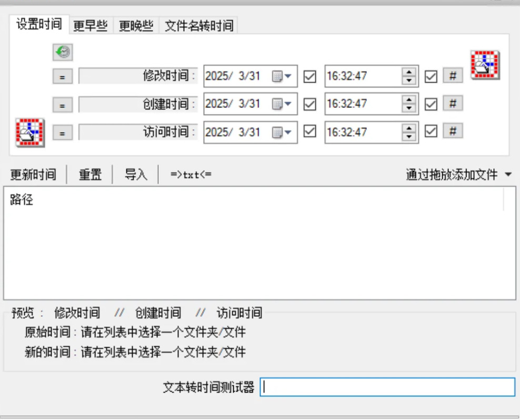Open the 通过拖放添加文件 dropdown menu
520x420 pixels.
[458, 175]
